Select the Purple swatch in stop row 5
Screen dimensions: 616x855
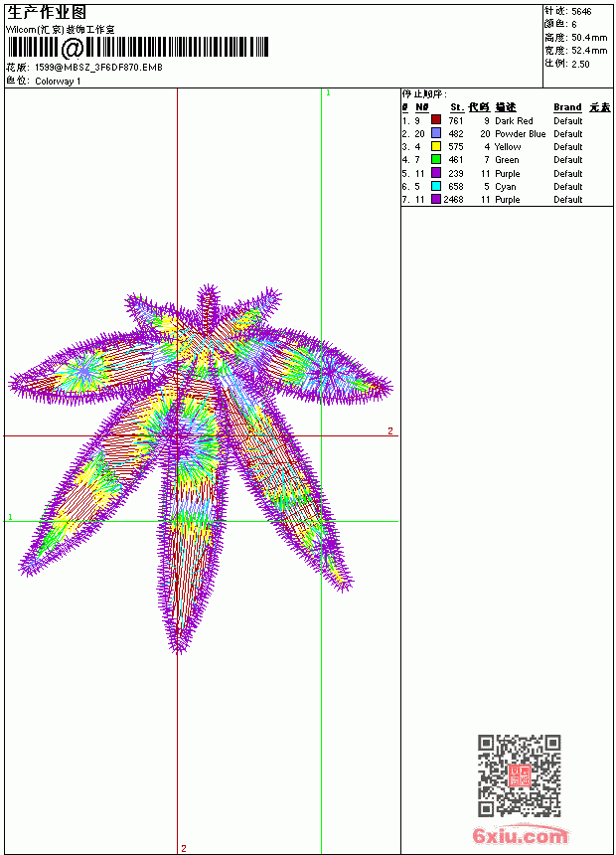click(436, 173)
